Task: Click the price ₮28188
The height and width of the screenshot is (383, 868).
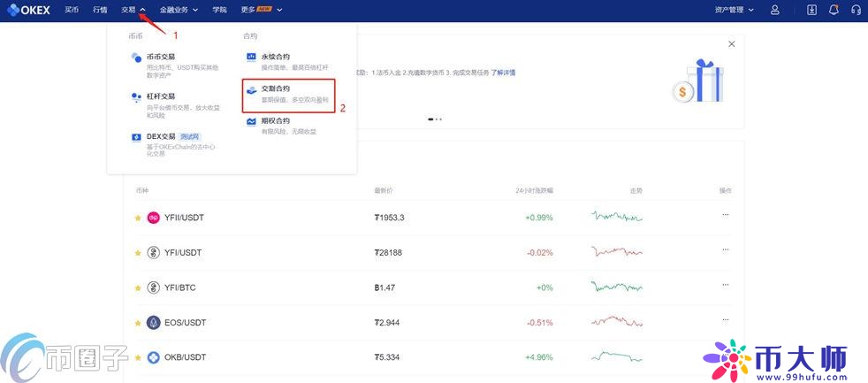Action: (x=388, y=253)
